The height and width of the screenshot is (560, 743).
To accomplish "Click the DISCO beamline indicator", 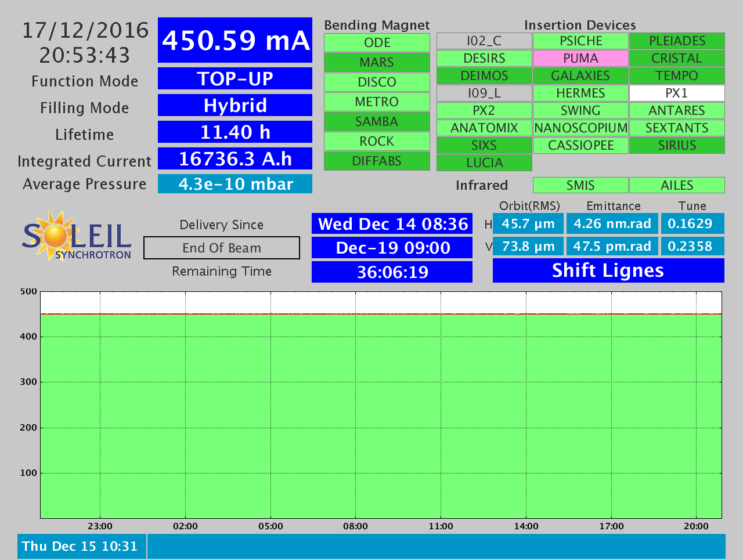I will pyautogui.click(x=377, y=82).
